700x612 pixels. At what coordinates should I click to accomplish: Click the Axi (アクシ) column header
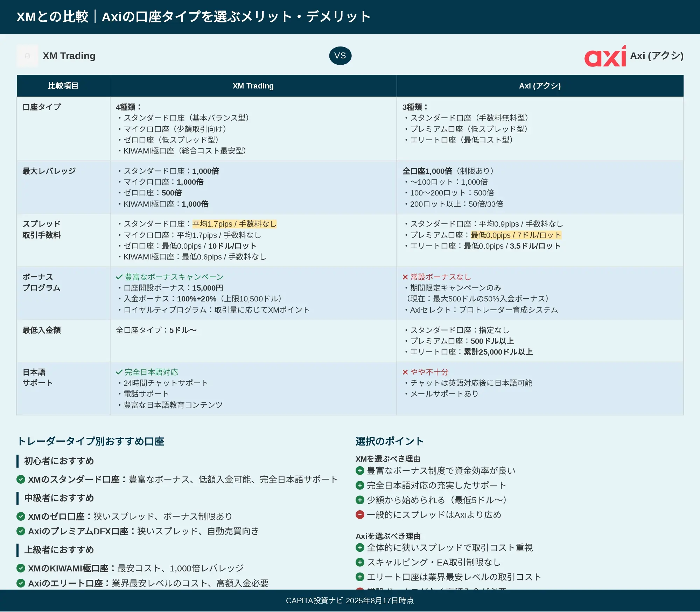click(x=540, y=86)
